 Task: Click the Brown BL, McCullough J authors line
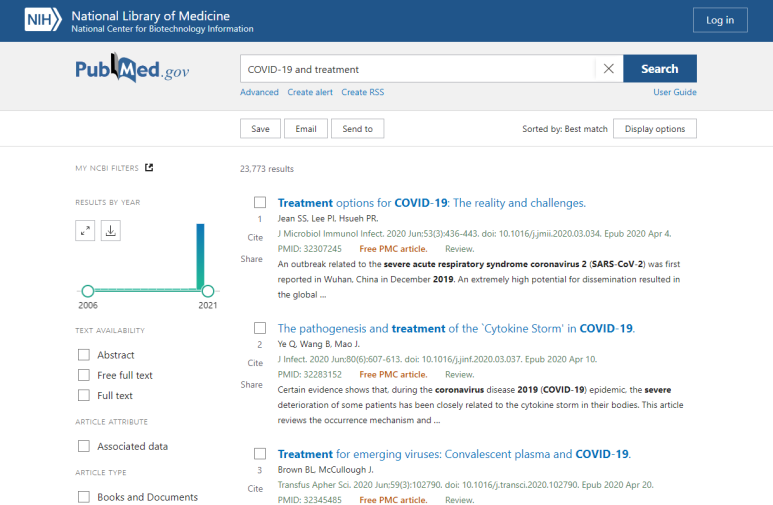coord(325,469)
